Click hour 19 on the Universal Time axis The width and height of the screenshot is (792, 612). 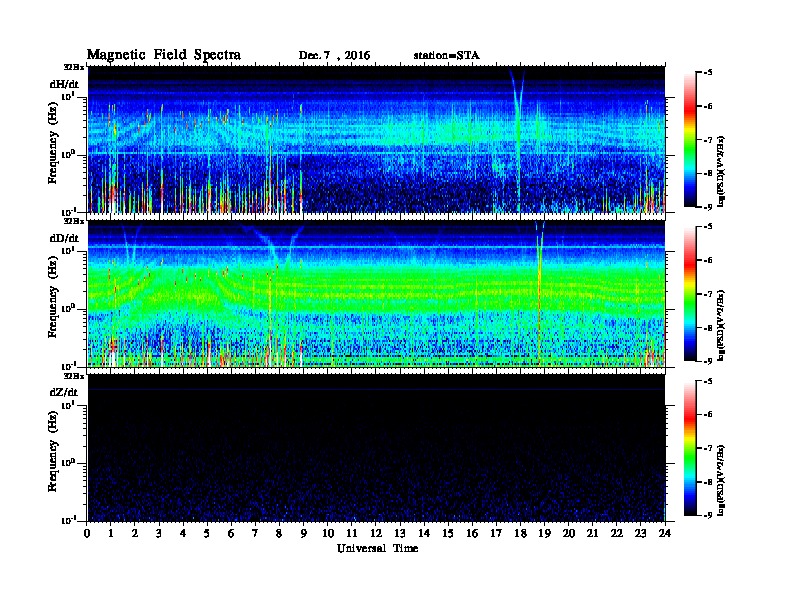coord(544,533)
